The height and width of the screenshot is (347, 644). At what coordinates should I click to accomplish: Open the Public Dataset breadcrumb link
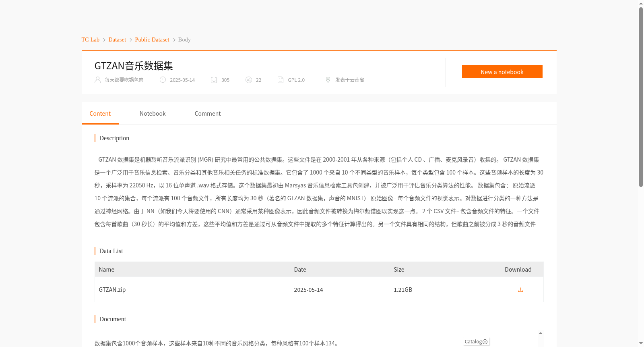152,39
